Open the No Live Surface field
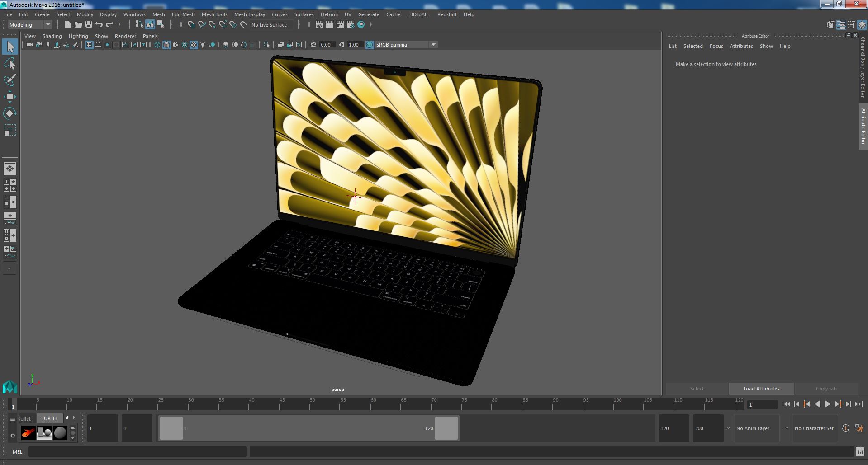 coord(271,25)
